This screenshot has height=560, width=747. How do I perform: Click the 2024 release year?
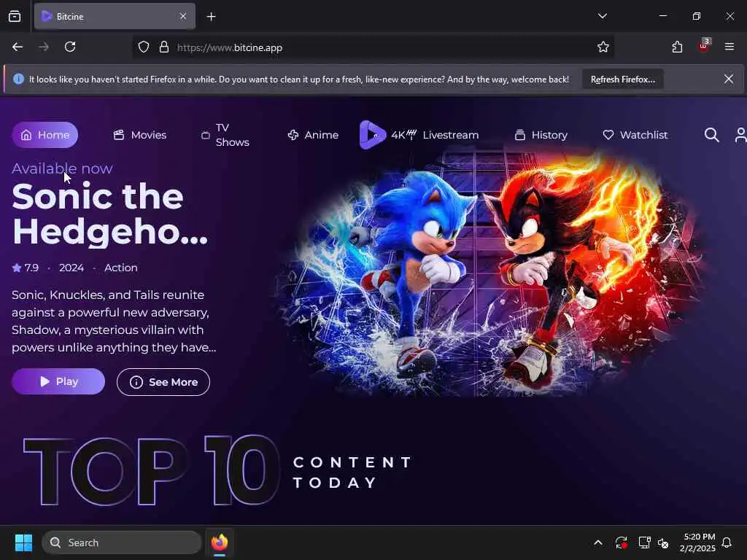pos(71,268)
